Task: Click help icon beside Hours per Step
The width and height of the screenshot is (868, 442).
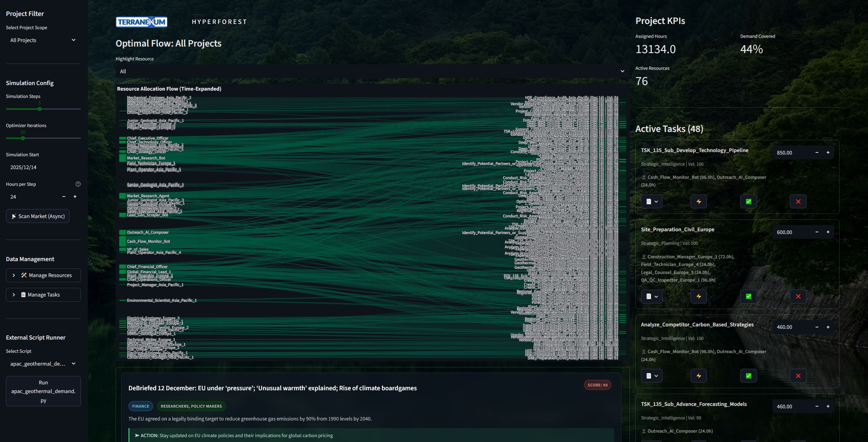Action: (78, 184)
